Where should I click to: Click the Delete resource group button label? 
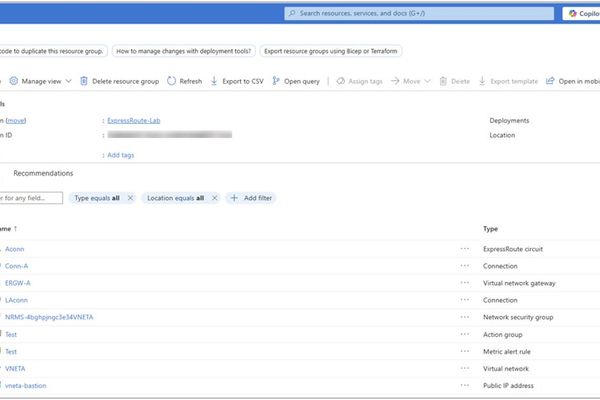coord(126,81)
